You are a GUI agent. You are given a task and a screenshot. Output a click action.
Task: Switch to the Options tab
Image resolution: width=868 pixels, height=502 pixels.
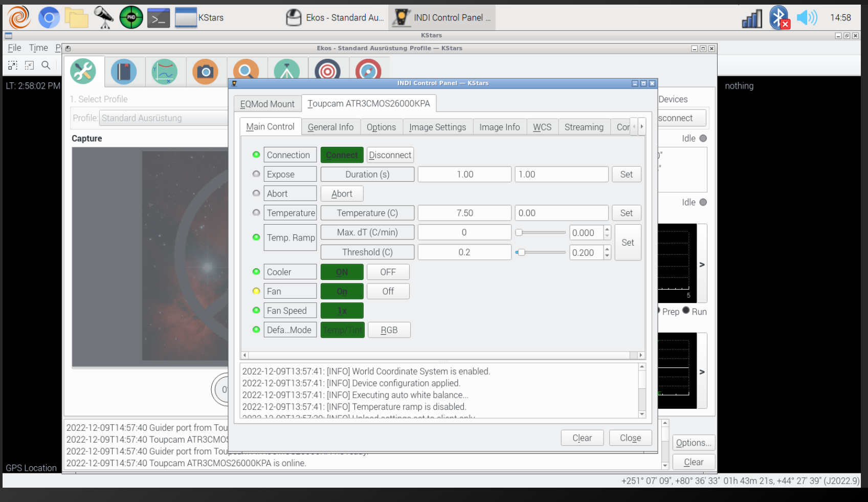pos(381,127)
